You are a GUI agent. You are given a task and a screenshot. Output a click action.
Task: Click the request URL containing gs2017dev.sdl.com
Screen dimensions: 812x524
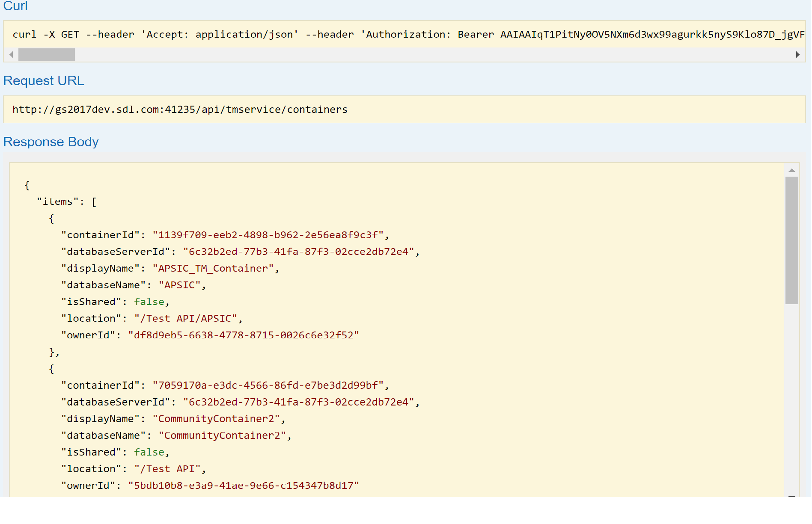180,110
